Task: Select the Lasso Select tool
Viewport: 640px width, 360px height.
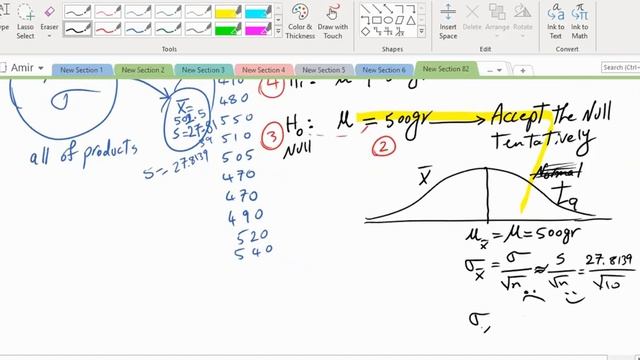Action: pyautogui.click(x=25, y=21)
